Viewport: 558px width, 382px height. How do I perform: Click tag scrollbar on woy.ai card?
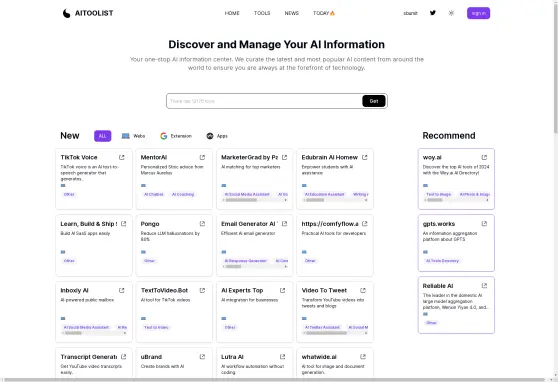[456, 200]
